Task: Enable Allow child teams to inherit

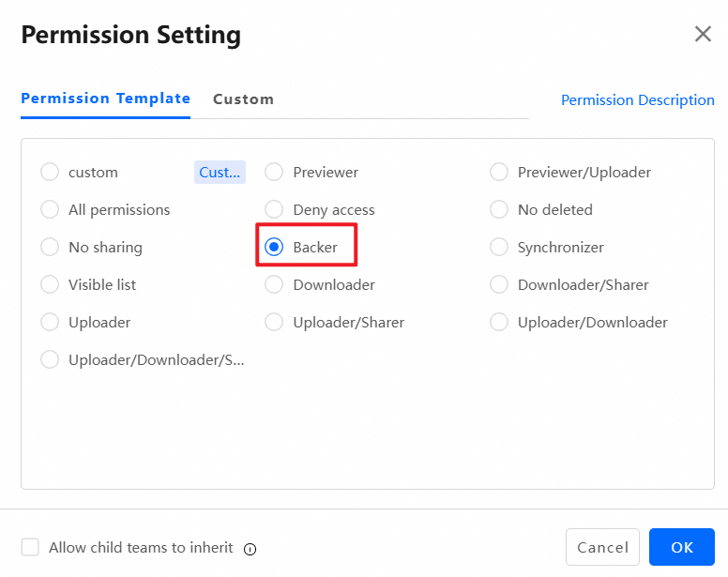Action: tap(31, 547)
